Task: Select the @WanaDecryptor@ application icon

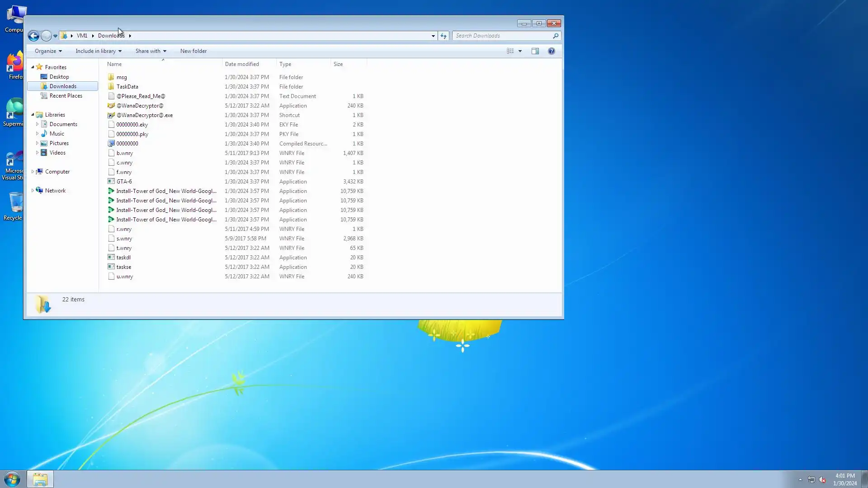Action: pyautogui.click(x=111, y=106)
